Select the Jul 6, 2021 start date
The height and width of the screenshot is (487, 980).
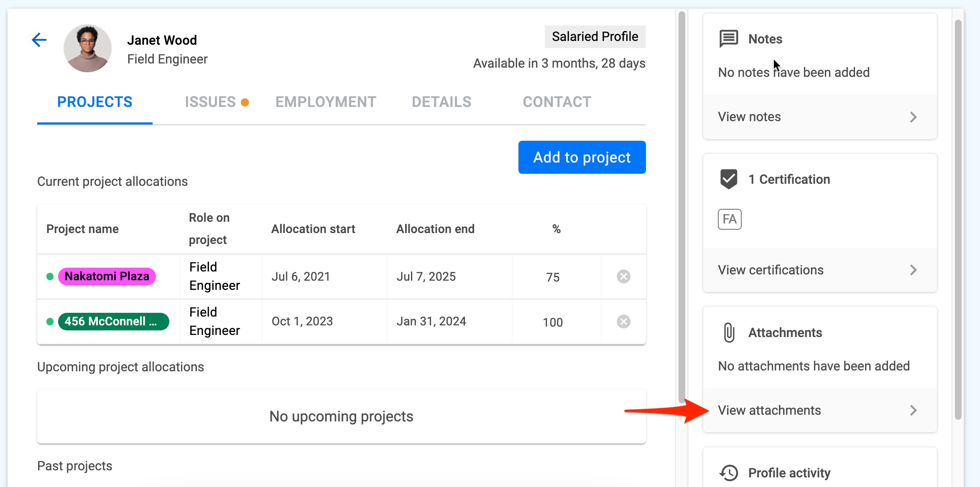click(301, 276)
